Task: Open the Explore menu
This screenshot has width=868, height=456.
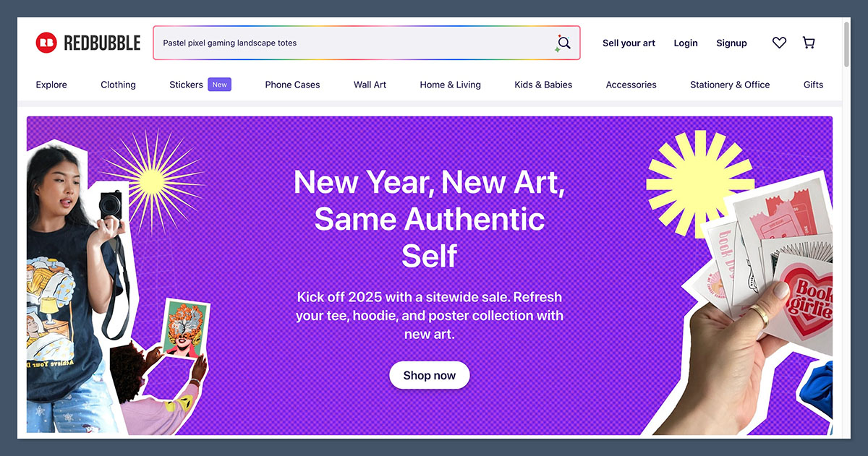Action: [51, 85]
